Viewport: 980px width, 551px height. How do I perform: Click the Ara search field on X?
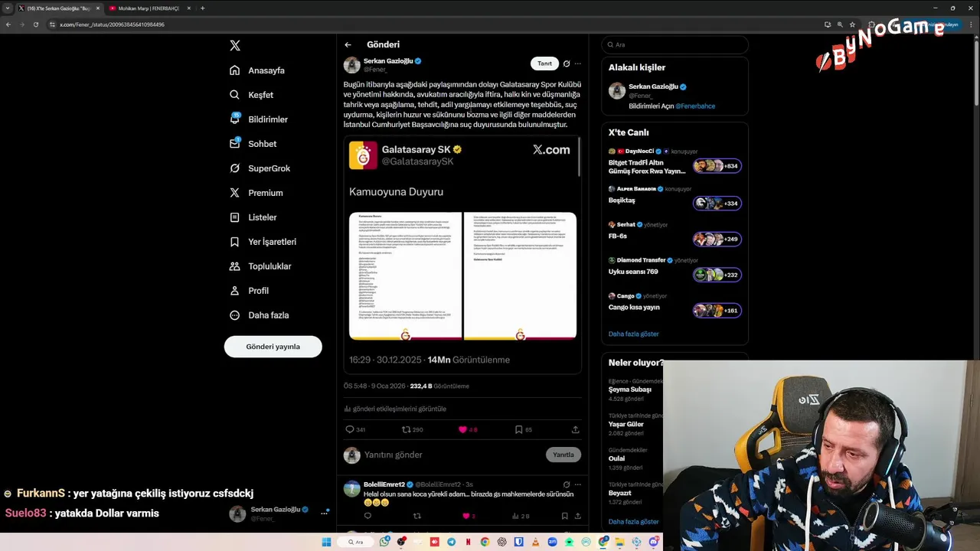675,44
